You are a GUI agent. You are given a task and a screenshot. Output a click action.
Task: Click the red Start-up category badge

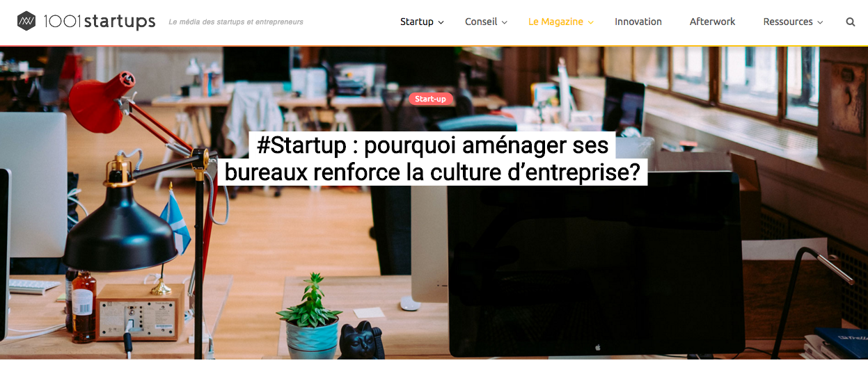(430, 99)
